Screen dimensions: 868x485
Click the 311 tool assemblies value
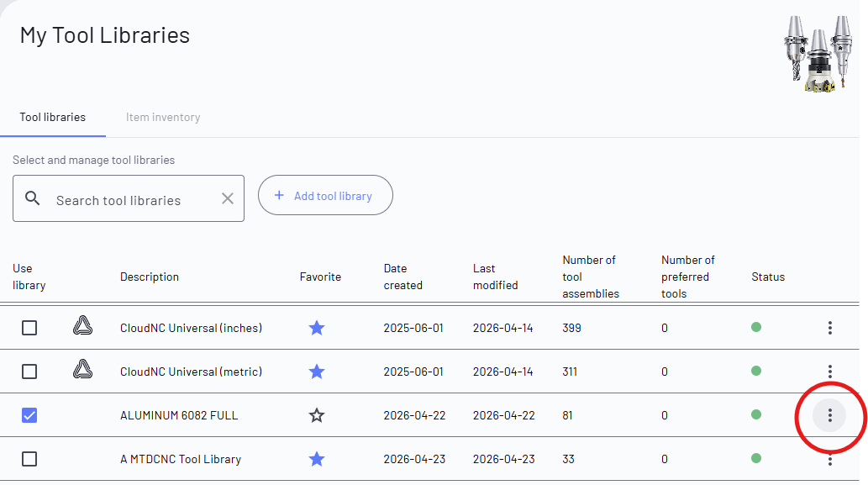click(570, 372)
